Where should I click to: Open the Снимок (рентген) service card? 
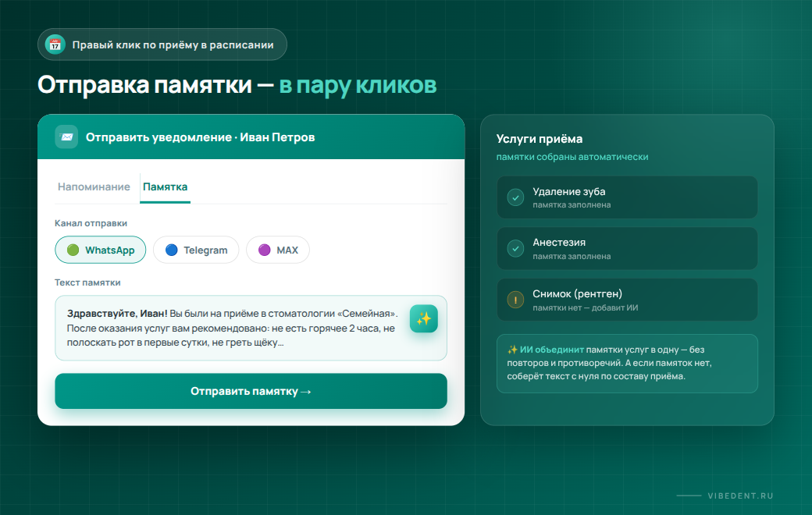pos(627,300)
